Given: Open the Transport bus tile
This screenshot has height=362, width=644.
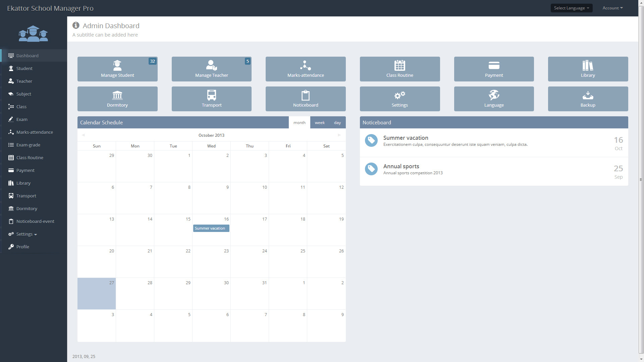Looking at the screenshot, I should [x=211, y=99].
